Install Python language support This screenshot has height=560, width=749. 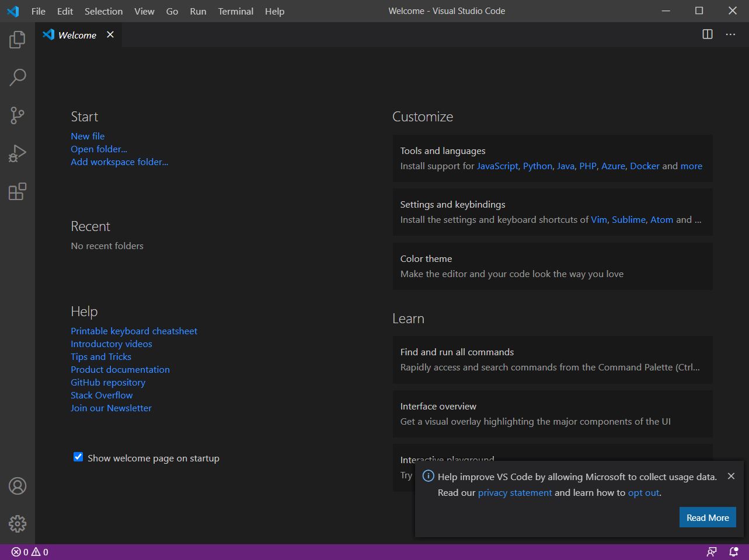[538, 166]
